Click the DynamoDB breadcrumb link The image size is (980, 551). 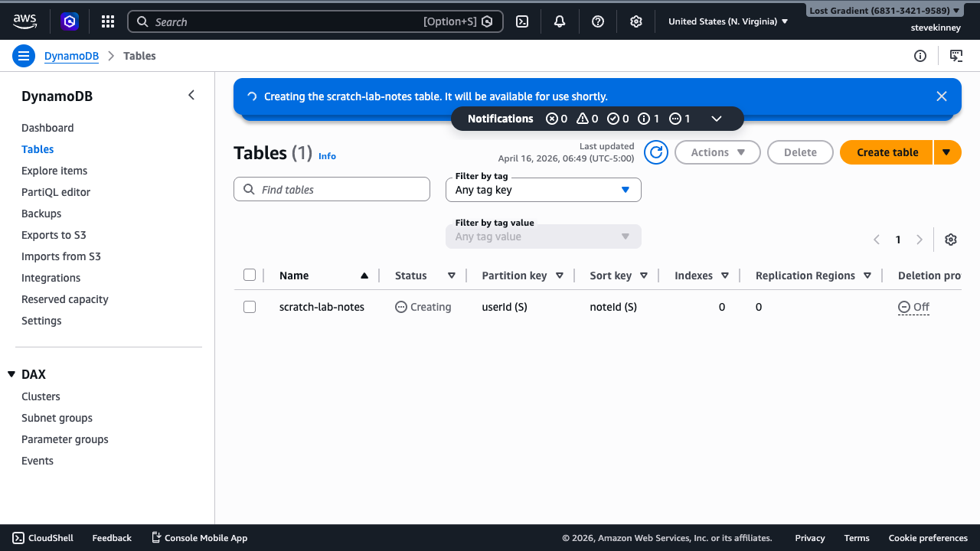coord(71,56)
